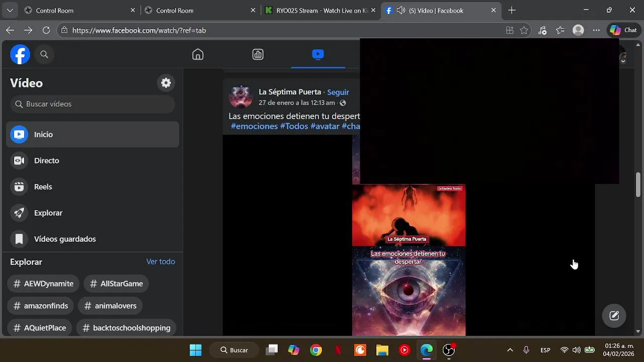Click Ver todo link beside Explorar
Image resolution: width=644 pixels, height=362 pixels.
160,261
